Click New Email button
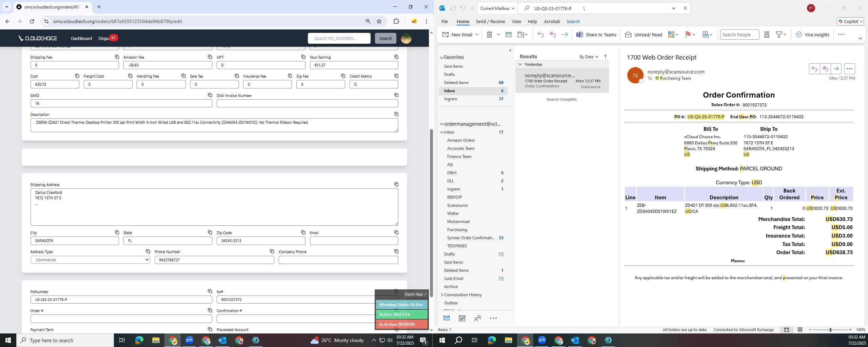This screenshot has width=868, height=347. 457,35
